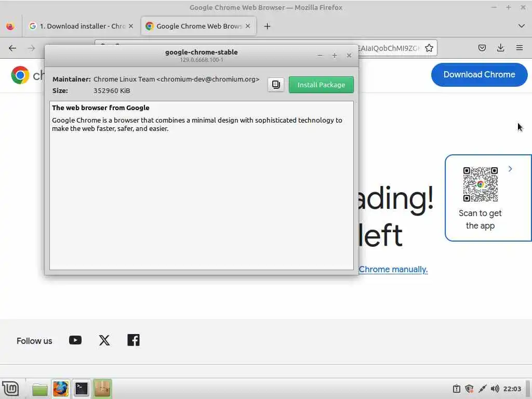The image size is (532, 399).
Task: Open the file manager from the taskbar
Action: pyautogui.click(x=40, y=389)
